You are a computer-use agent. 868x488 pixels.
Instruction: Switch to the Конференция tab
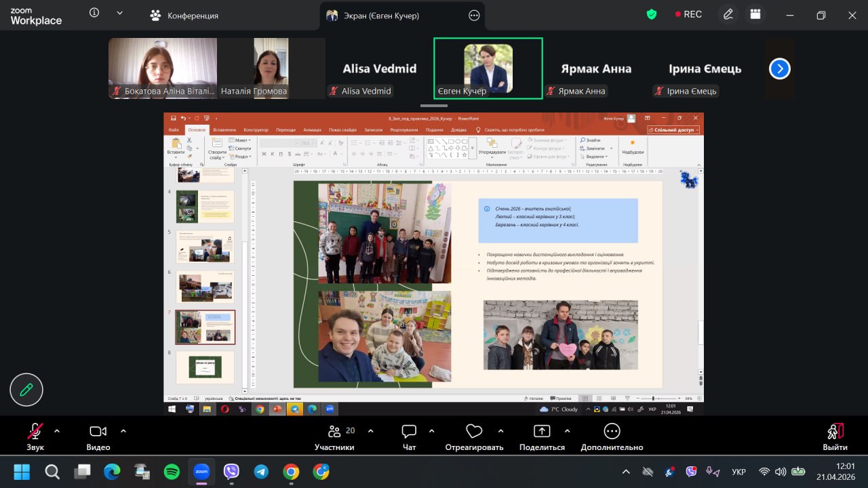pyautogui.click(x=184, y=15)
